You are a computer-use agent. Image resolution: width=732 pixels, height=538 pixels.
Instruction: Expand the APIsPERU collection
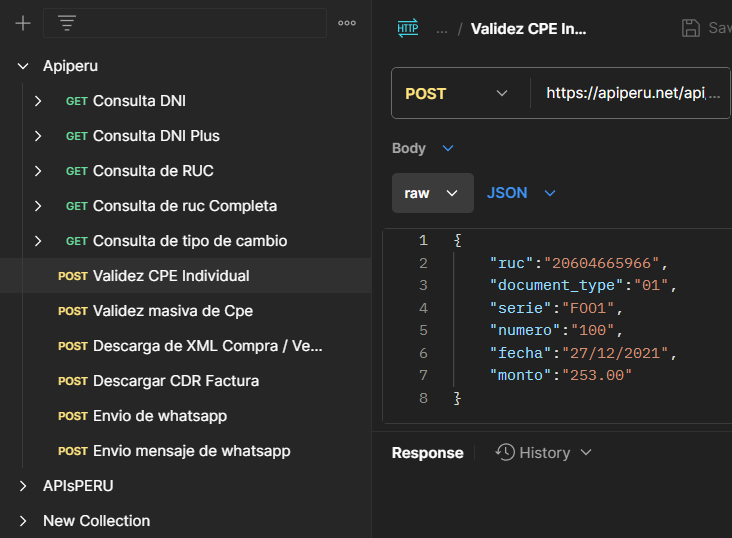(23, 486)
